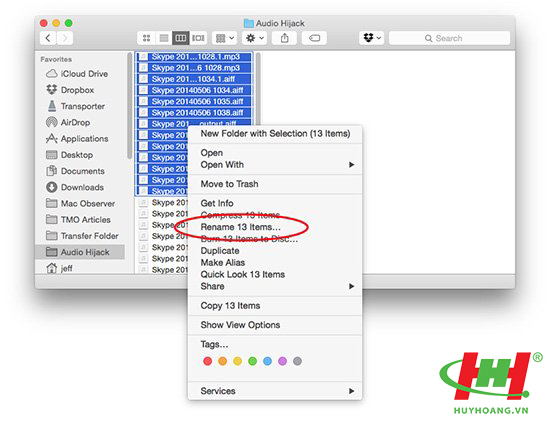The height and width of the screenshot is (421, 550).
Task: Select Audio Hijack in sidebar
Action: [80, 252]
